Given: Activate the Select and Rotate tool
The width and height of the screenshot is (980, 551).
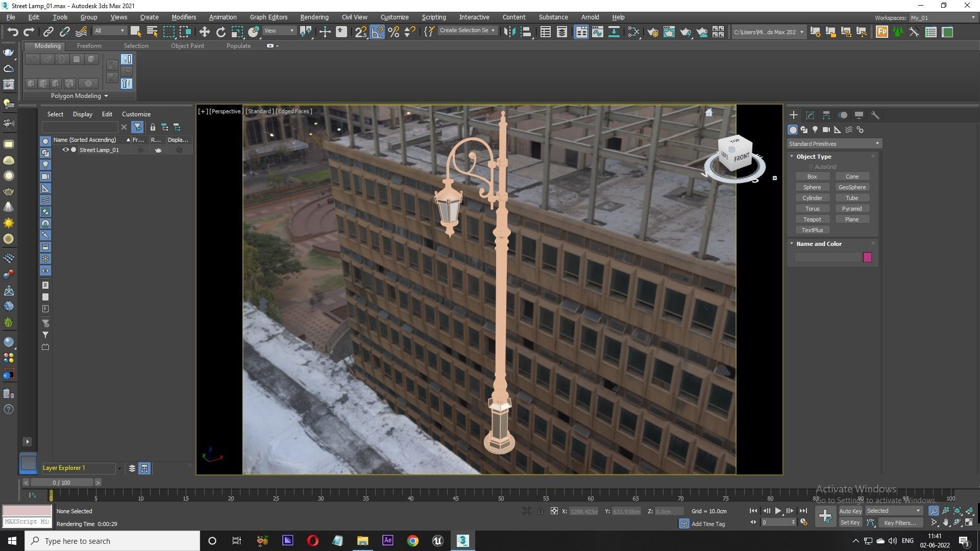Looking at the screenshot, I should 220,32.
